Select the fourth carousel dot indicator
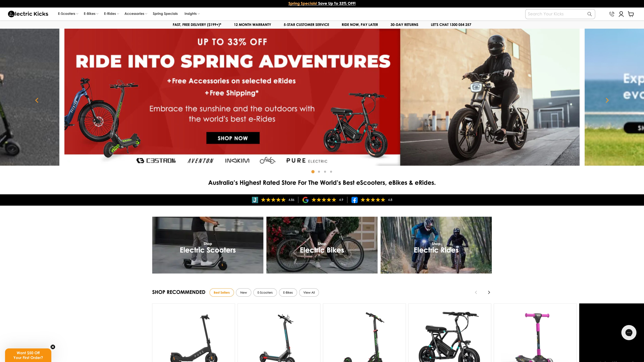The image size is (644, 362). 331,172
